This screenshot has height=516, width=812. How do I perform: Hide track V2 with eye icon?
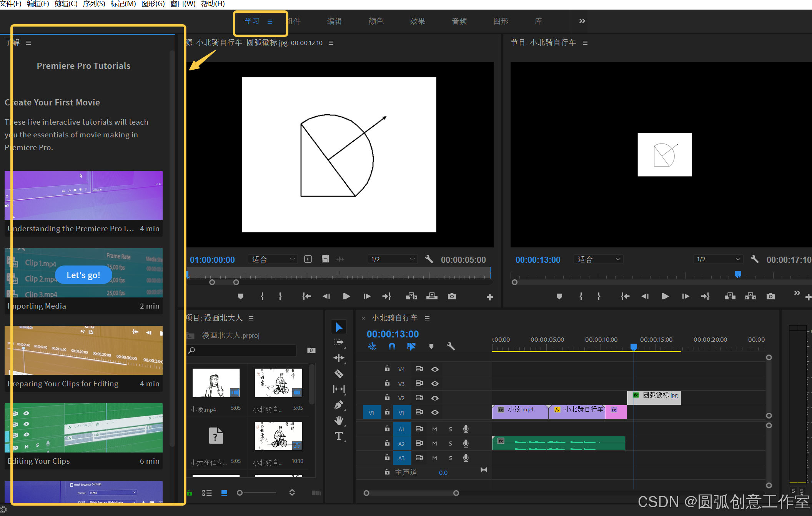coord(435,398)
